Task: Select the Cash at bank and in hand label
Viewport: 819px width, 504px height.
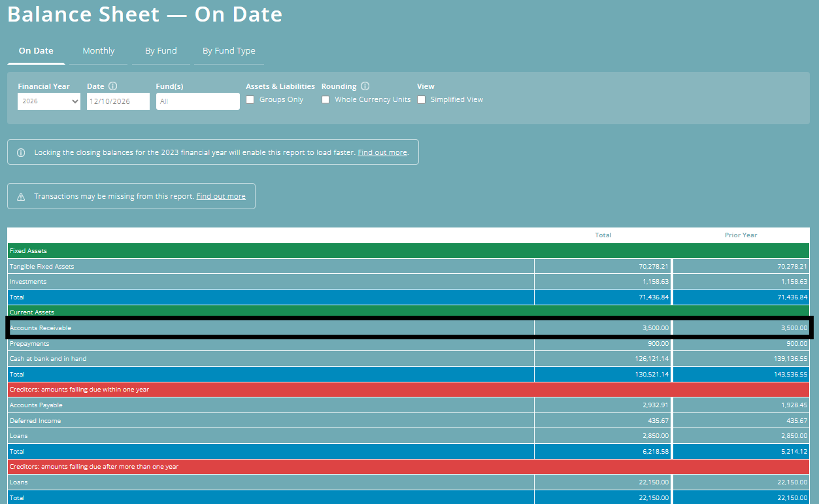Action: (x=48, y=359)
